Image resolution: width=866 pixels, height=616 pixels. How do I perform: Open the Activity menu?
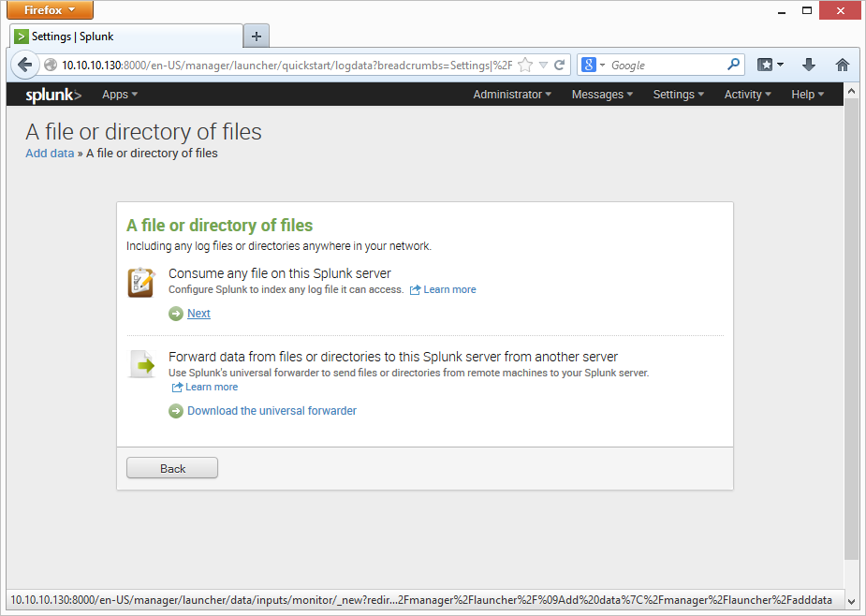[x=747, y=95]
